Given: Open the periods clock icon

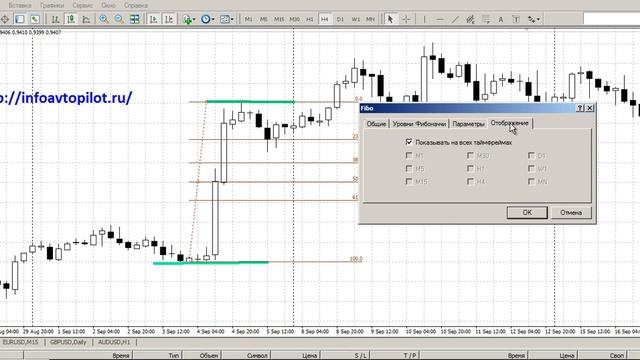Looking at the screenshot, I should [206, 19].
